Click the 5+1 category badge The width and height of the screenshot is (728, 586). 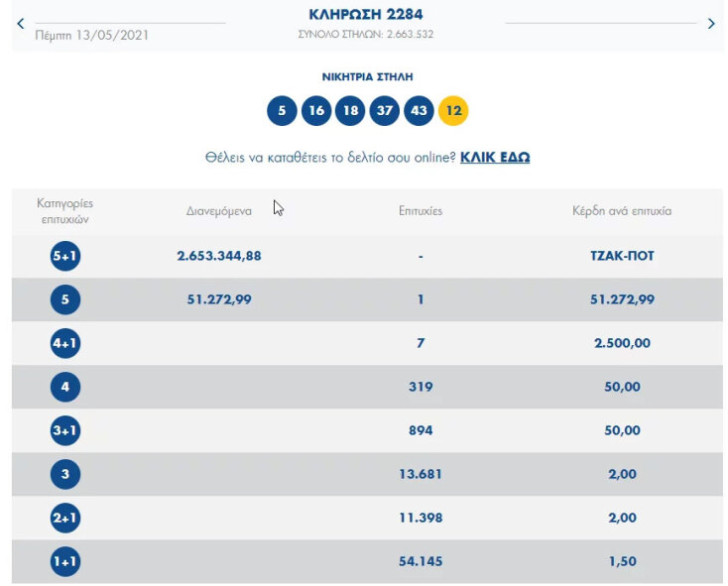click(x=64, y=256)
